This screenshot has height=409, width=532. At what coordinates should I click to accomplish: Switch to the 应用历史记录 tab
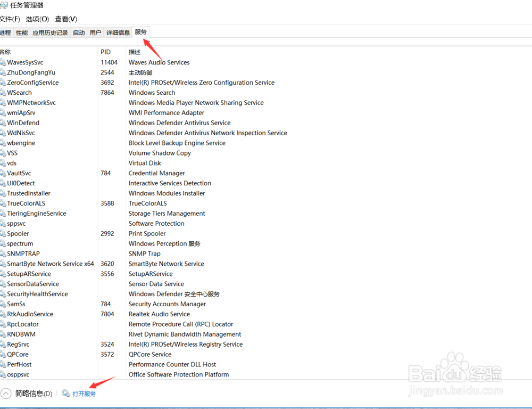50,32
